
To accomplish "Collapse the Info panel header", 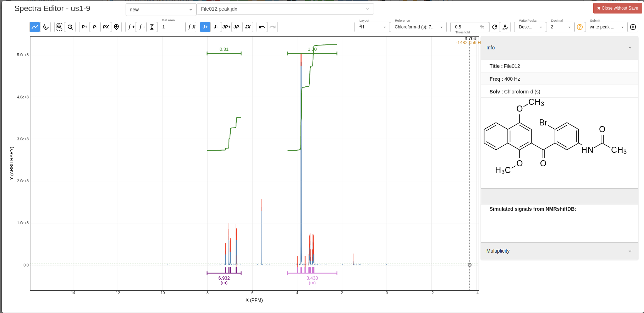I will 560,48.
